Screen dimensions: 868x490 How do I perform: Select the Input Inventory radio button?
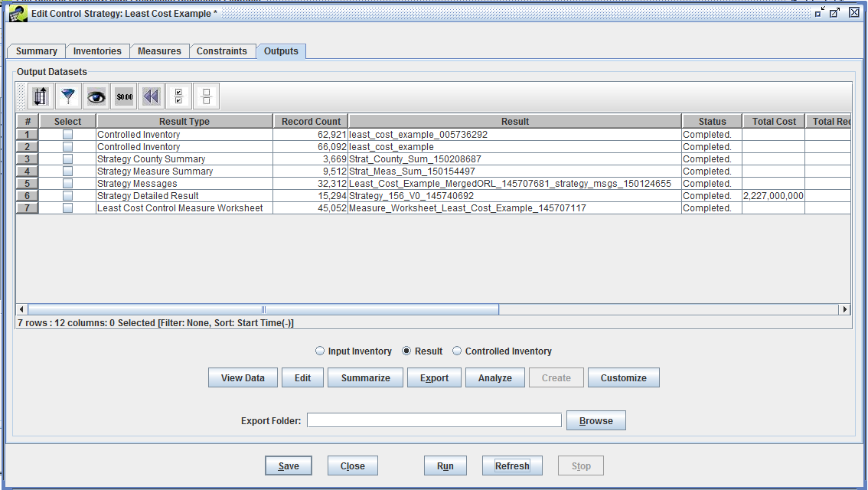(320, 351)
